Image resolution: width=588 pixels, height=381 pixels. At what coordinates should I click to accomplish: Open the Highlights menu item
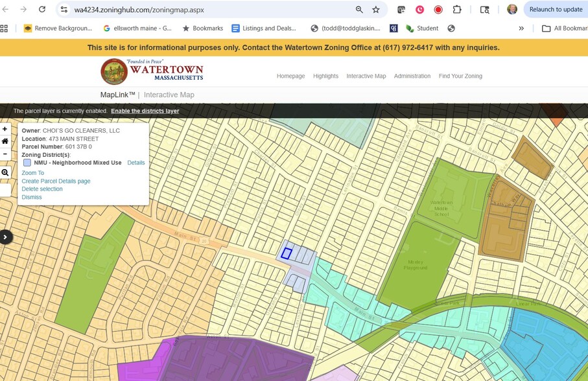[325, 76]
